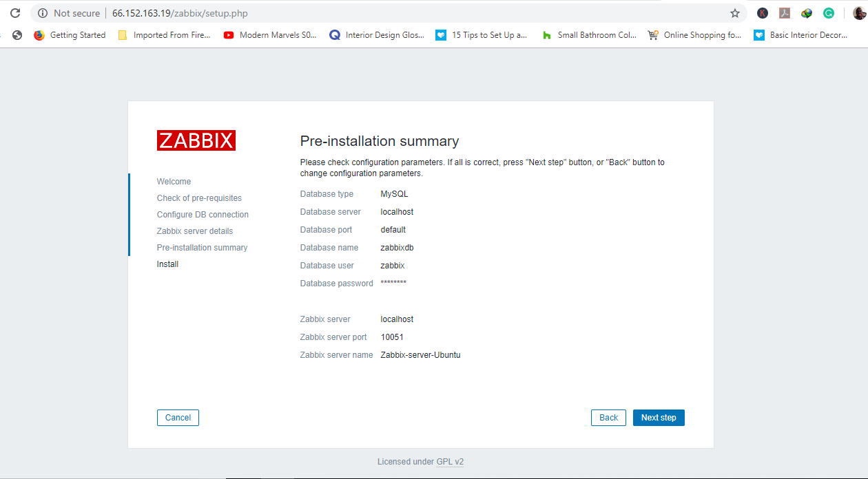This screenshot has height=479, width=868.
Task: Select Configure DB connection step
Action: pos(203,215)
